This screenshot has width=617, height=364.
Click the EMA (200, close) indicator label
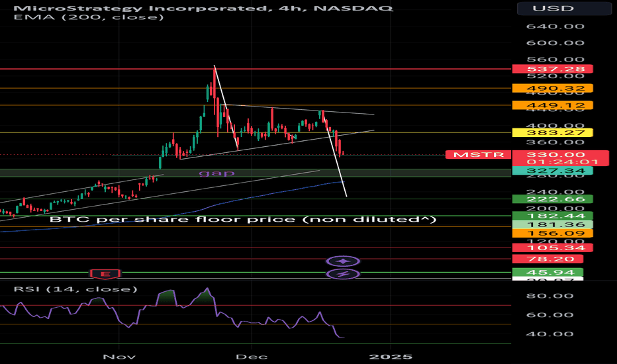click(x=89, y=17)
